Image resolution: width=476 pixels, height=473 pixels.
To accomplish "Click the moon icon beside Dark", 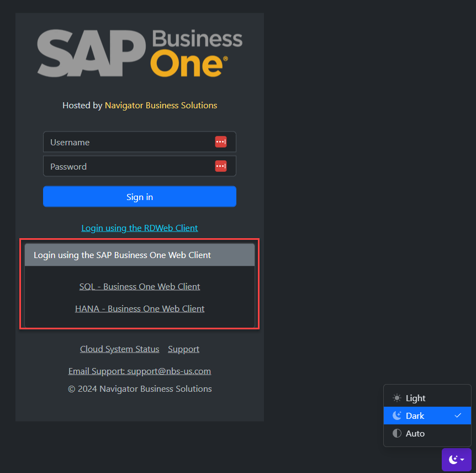I will point(397,416).
